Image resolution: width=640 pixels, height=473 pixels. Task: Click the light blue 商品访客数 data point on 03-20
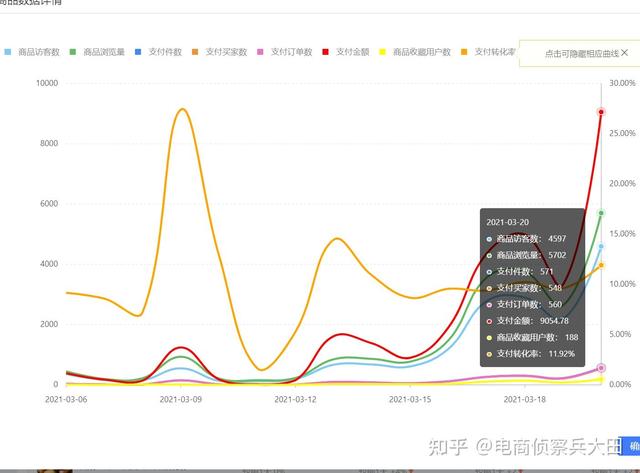coord(601,246)
